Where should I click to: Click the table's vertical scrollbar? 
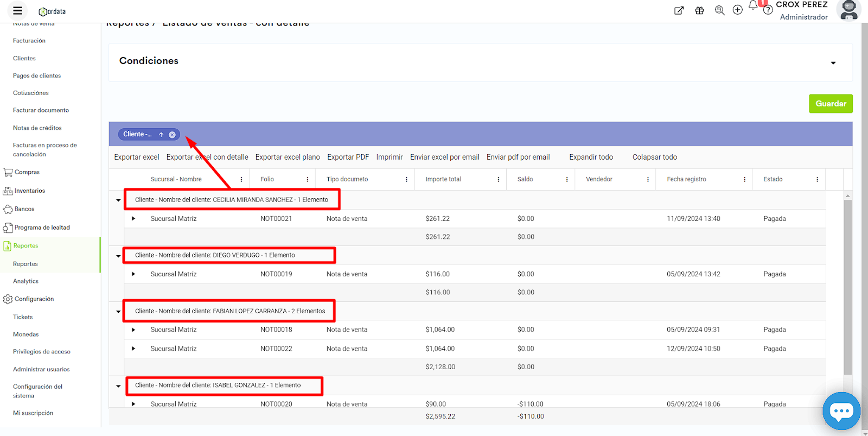pyautogui.click(x=847, y=288)
